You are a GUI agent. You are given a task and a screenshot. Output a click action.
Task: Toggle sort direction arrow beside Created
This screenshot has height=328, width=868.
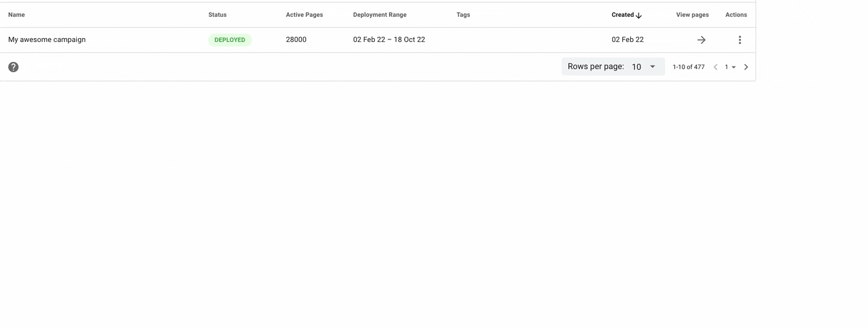pos(639,15)
